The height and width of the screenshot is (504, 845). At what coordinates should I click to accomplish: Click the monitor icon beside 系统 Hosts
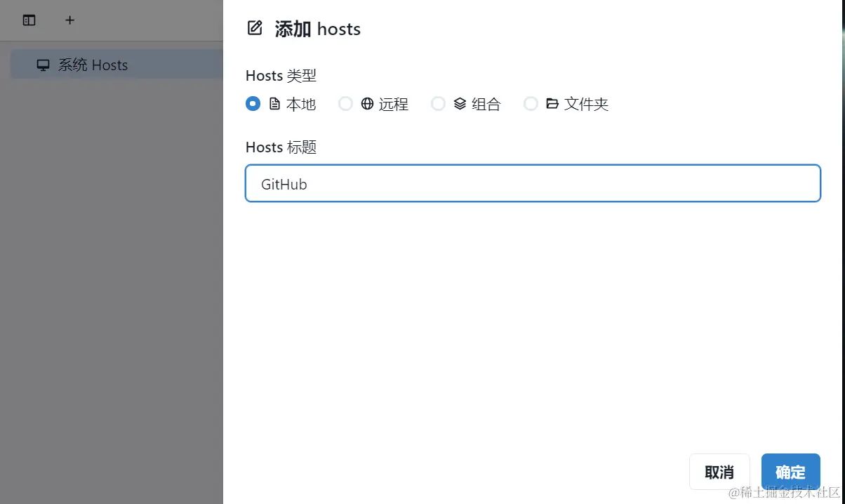[x=43, y=65]
